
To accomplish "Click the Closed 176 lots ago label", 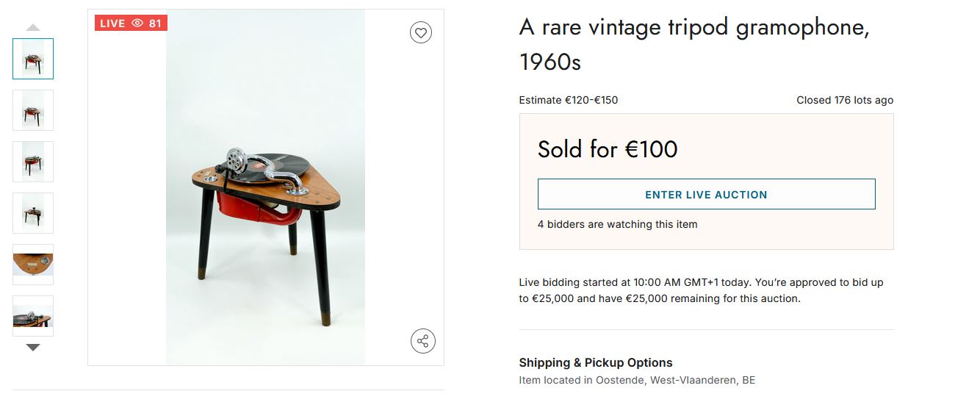I will (x=845, y=100).
